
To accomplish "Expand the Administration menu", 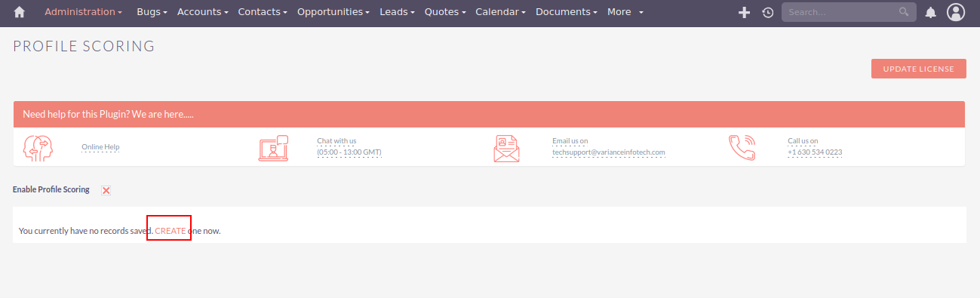I will pyautogui.click(x=83, y=12).
